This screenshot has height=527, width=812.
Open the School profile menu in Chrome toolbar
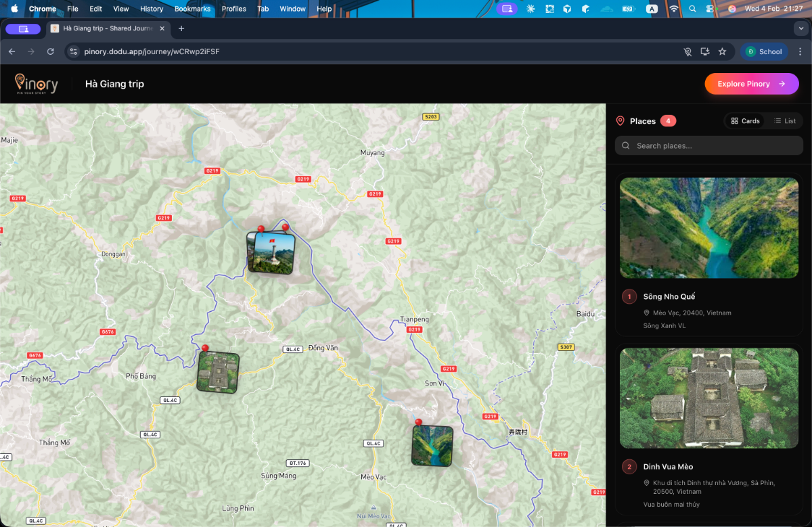[x=765, y=51]
